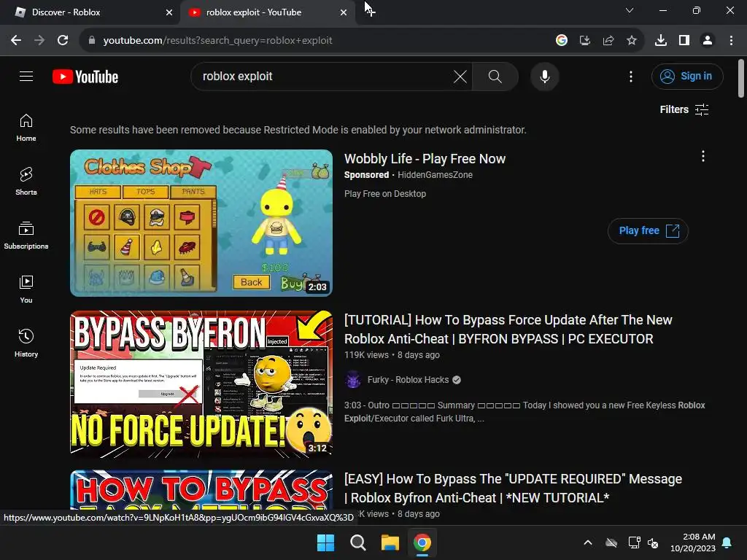
Task: Go to YouTube logo home
Action: click(x=85, y=77)
